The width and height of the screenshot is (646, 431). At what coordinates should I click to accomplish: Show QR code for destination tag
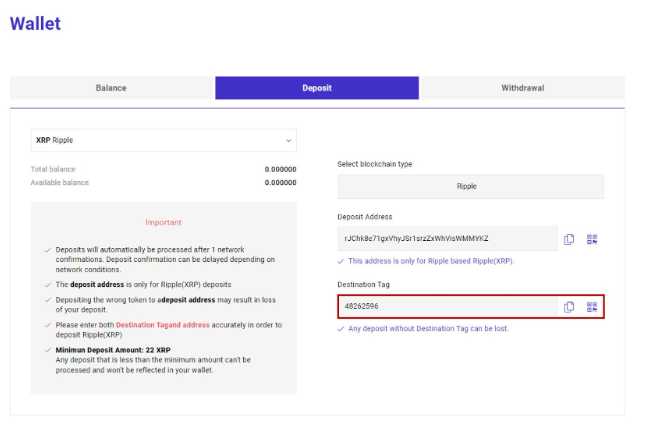click(x=592, y=307)
